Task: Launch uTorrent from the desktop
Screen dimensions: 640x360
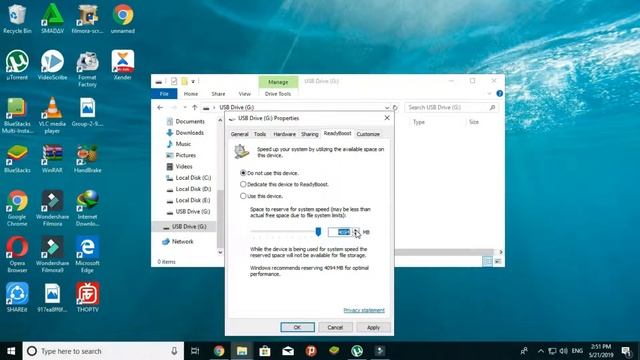Action: click(x=17, y=65)
